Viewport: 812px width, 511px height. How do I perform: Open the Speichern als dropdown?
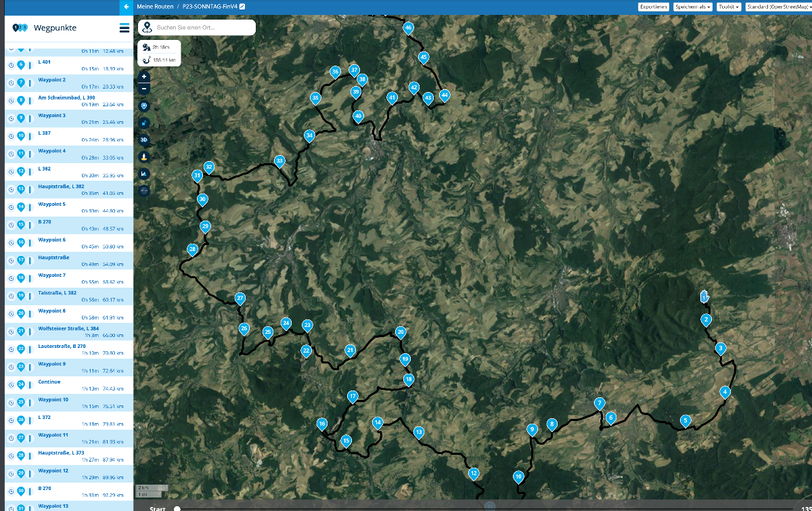[x=693, y=7]
